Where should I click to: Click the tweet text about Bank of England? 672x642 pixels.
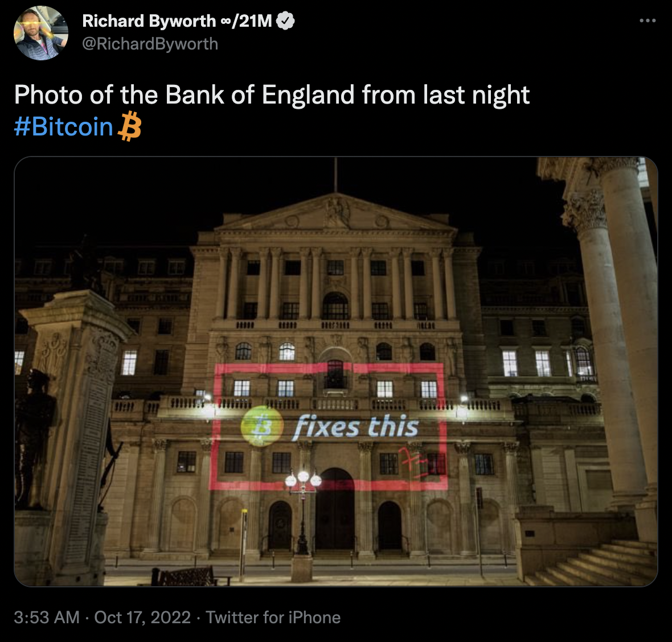pyautogui.click(x=272, y=94)
